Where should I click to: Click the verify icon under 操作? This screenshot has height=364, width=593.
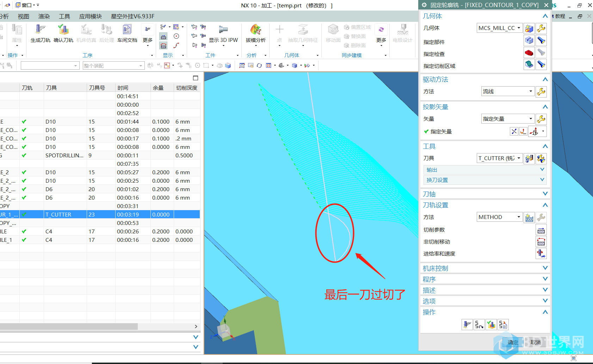[x=491, y=325]
